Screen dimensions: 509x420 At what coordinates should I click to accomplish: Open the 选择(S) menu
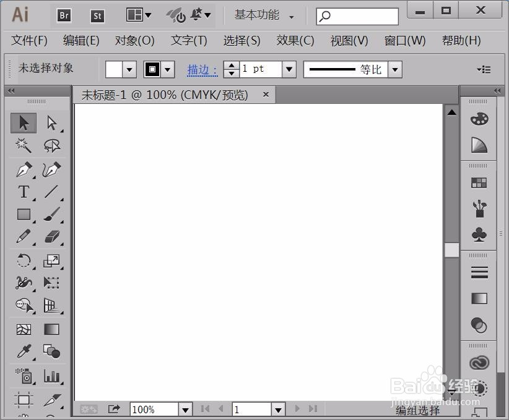pos(242,41)
